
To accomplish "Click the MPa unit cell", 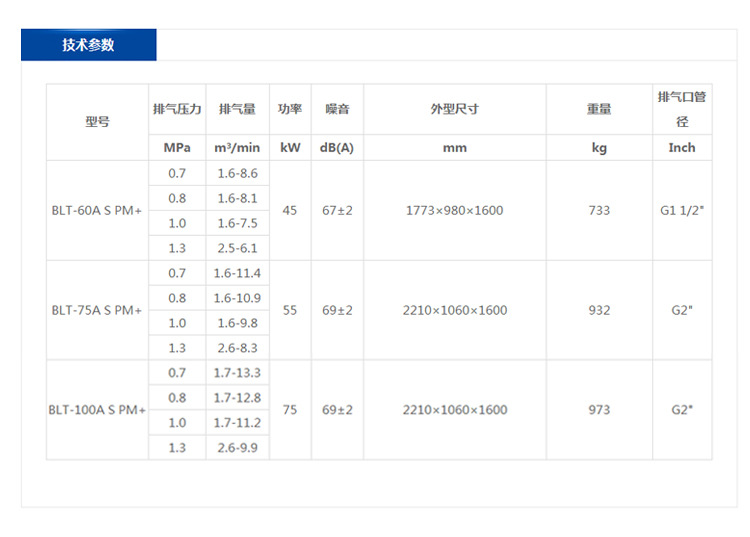I will coord(177,148).
